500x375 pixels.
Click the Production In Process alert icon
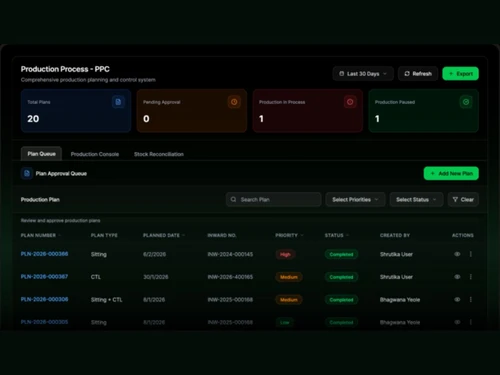click(x=350, y=102)
